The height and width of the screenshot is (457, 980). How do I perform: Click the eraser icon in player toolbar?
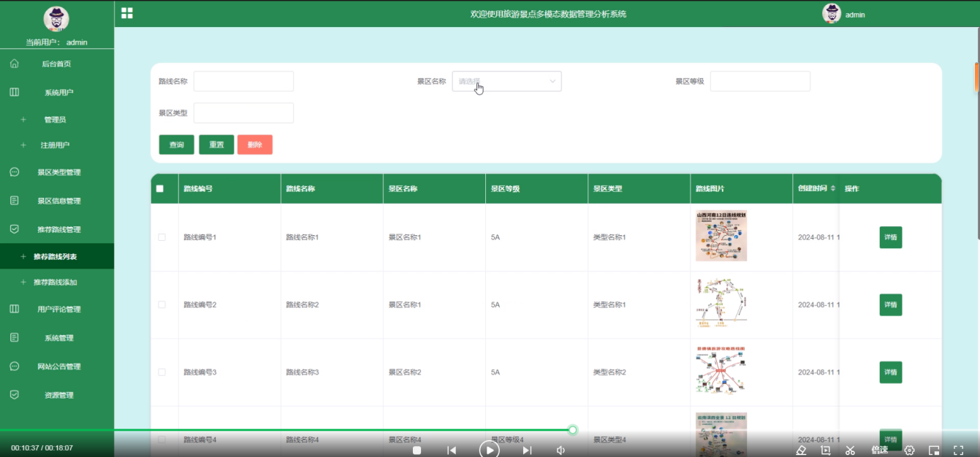pos(801,450)
